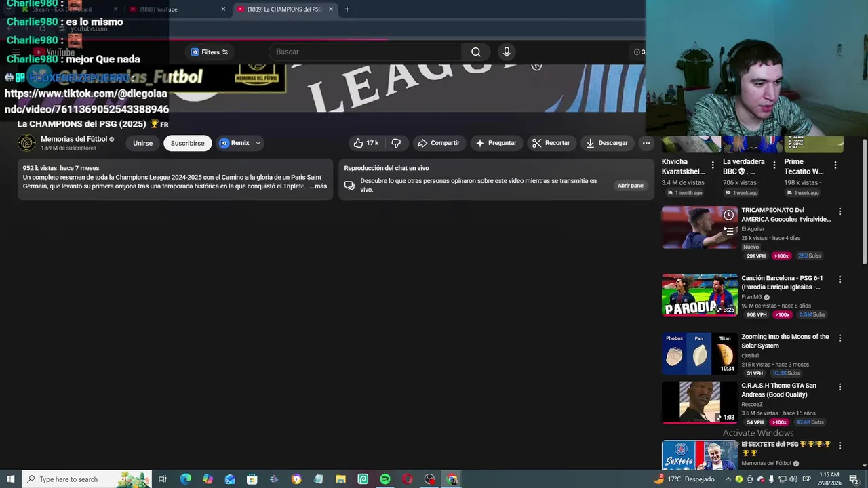The image size is (868, 488).
Task: Open options for TRICAMPEONATO Del AMÉRICA video
Action: [x=840, y=212]
